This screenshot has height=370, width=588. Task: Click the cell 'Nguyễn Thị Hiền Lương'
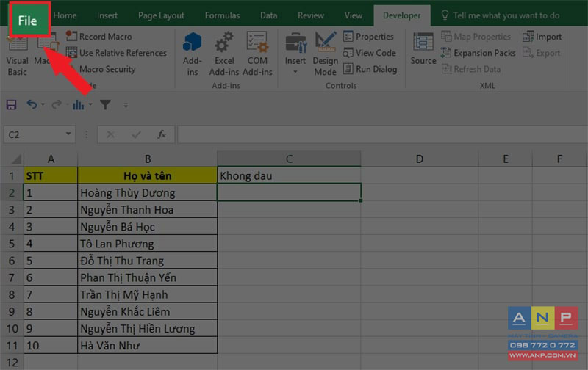[148, 328]
